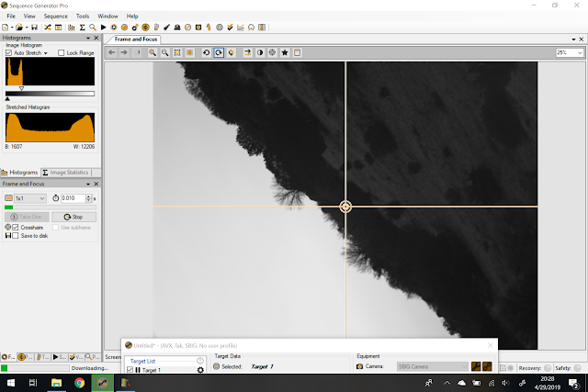Open the Sequence menu

point(55,17)
